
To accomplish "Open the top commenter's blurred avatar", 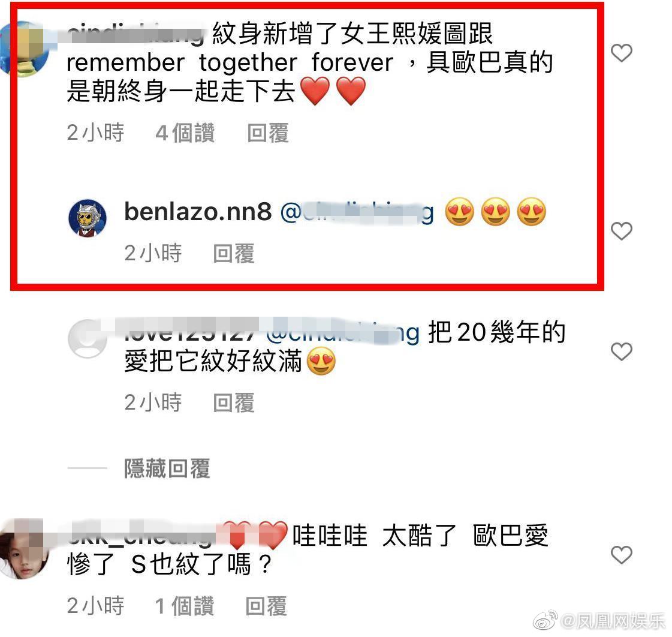I will pyautogui.click(x=23, y=49).
